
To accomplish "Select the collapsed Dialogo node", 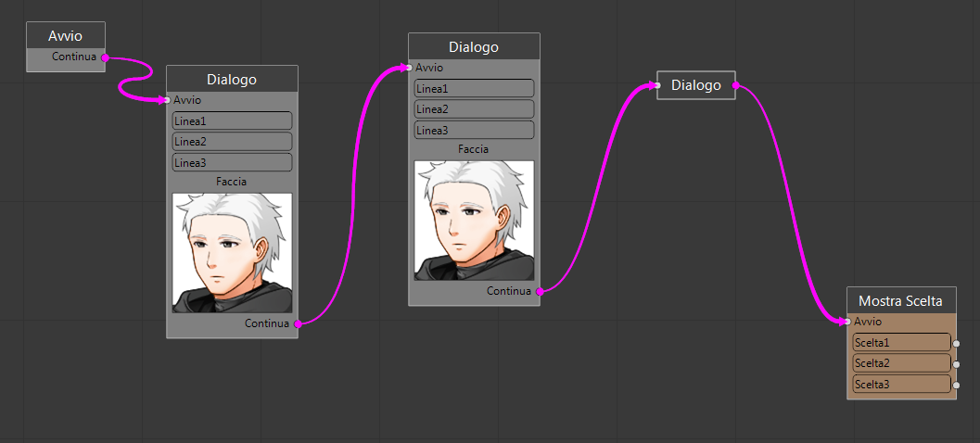I will [695, 85].
